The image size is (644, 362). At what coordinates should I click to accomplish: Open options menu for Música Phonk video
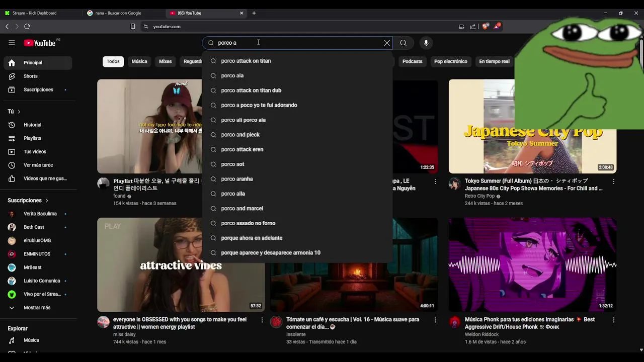point(613,320)
